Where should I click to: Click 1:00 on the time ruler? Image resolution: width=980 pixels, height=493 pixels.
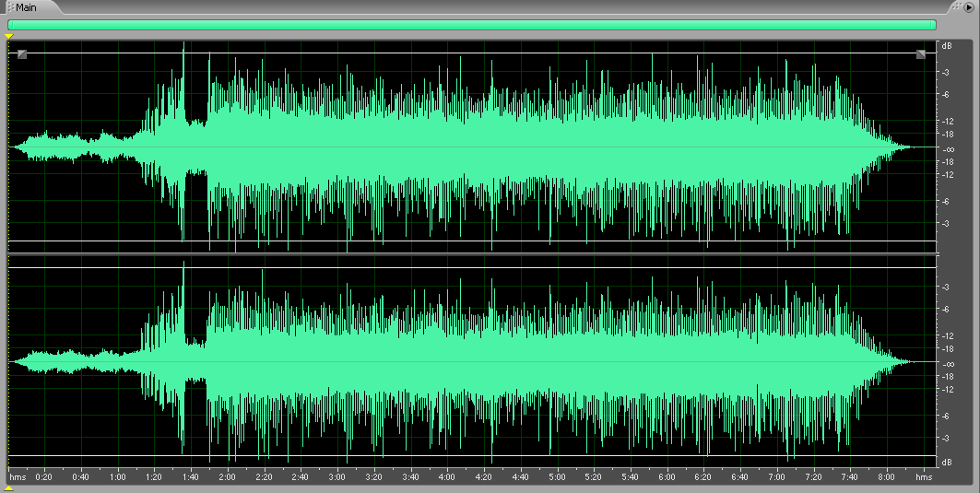click(x=117, y=477)
